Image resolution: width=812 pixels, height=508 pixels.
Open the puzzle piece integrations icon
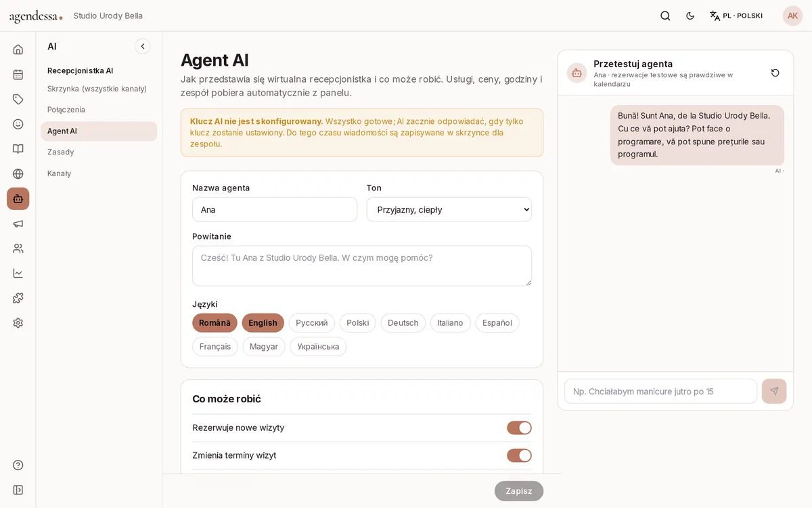pos(18,298)
